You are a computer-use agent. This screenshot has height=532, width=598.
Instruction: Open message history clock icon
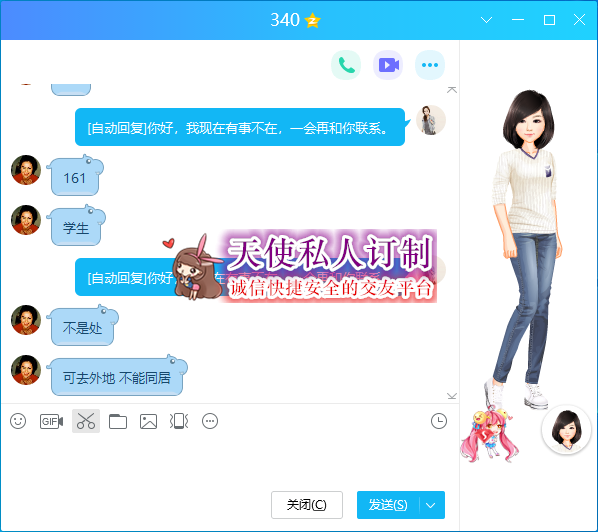pyautogui.click(x=439, y=421)
